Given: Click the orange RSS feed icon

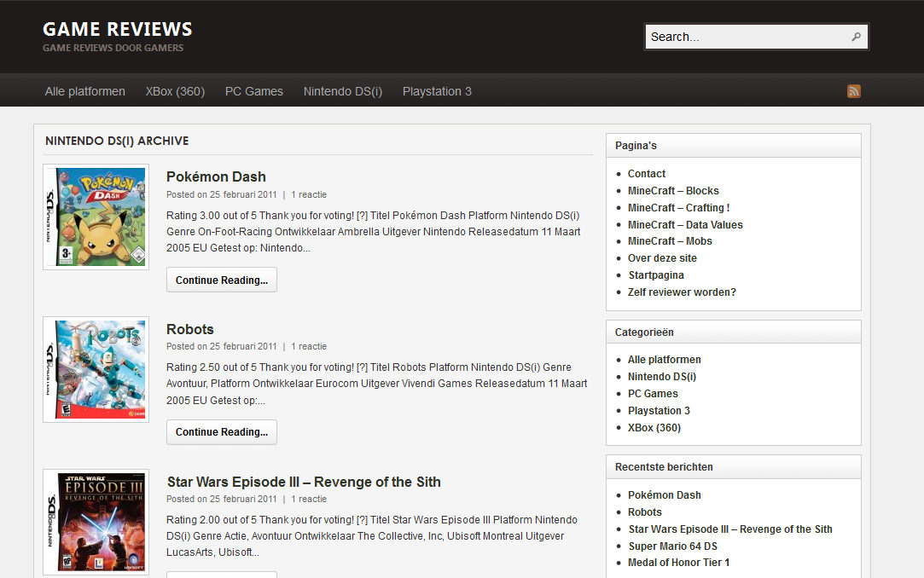Looking at the screenshot, I should (x=854, y=91).
